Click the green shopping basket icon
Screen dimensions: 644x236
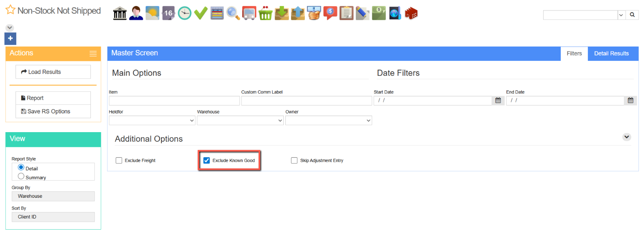pos(265,13)
